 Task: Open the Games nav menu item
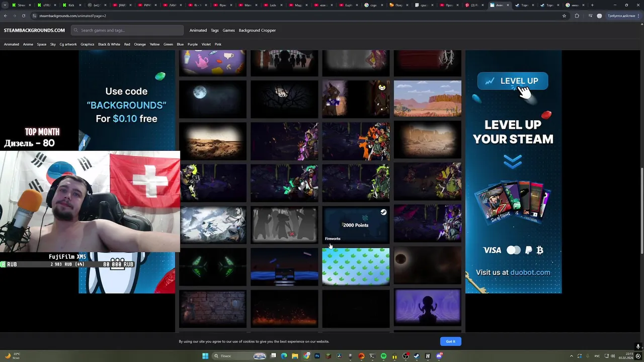[x=229, y=30]
